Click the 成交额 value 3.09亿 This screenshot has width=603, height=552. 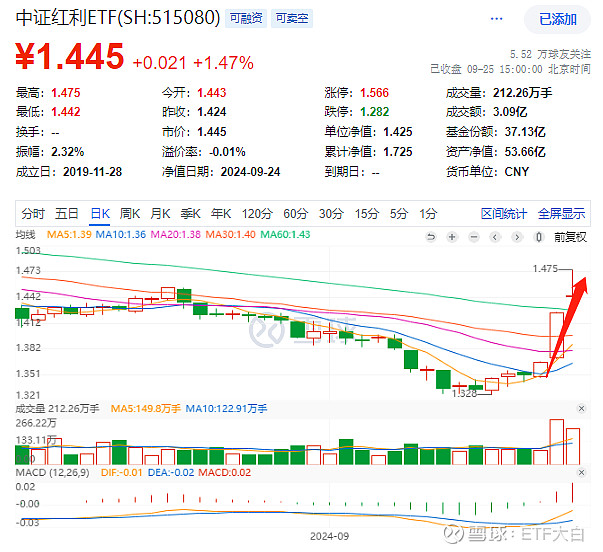point(510,112)
